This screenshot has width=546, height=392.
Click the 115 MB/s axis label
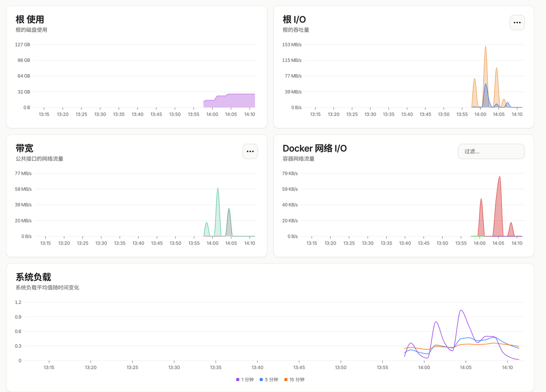point(292,60)
